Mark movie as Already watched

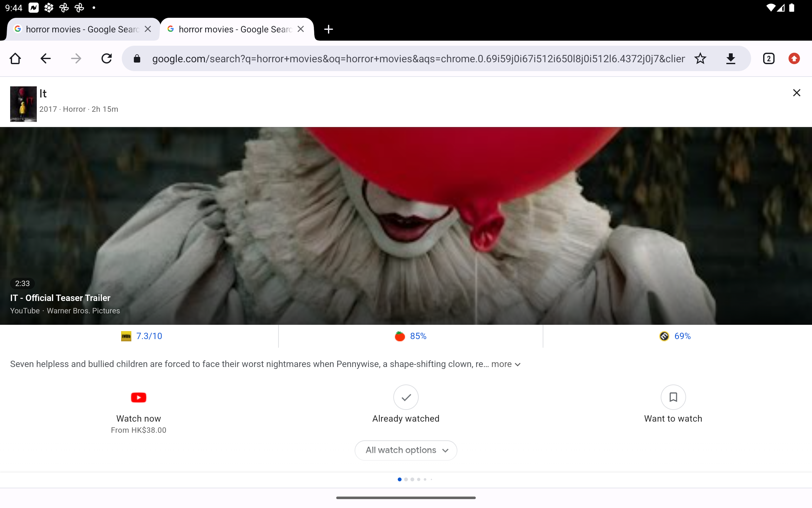pyautogui.click(x=406, y=404)
